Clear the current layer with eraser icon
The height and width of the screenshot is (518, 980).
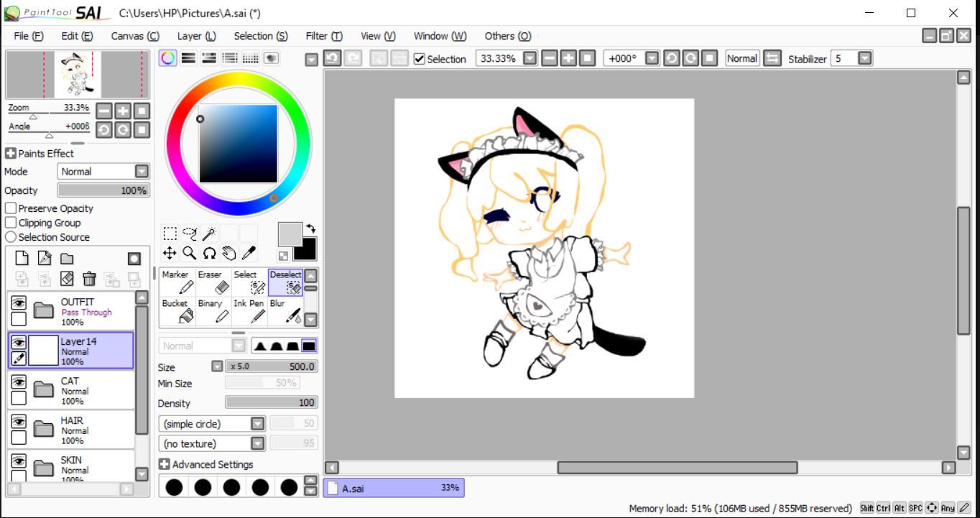67,279
